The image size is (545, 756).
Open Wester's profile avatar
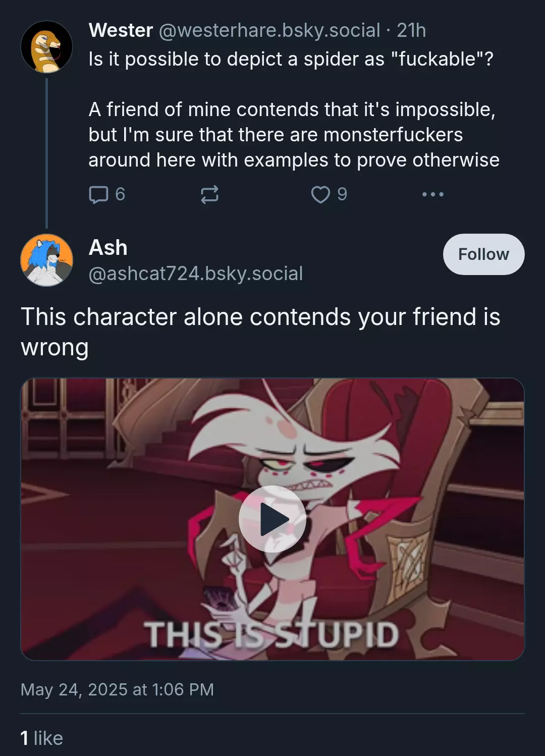coord(46,47)
